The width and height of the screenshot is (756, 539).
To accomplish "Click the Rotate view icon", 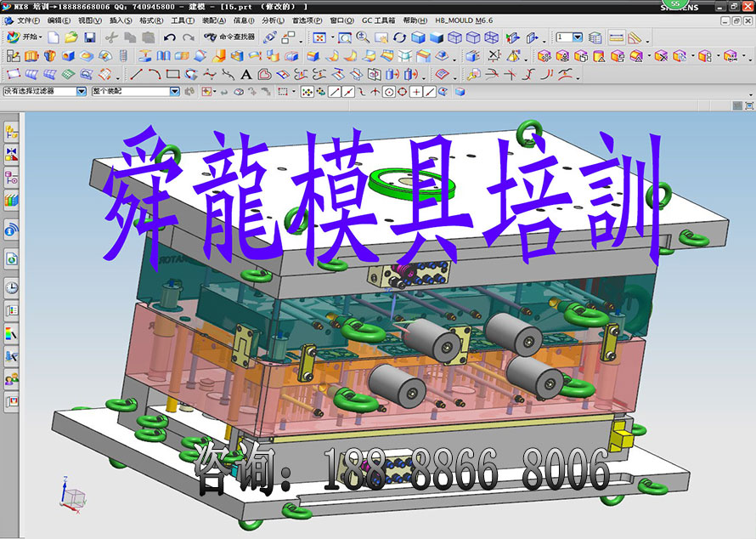I will pos(399,37).
